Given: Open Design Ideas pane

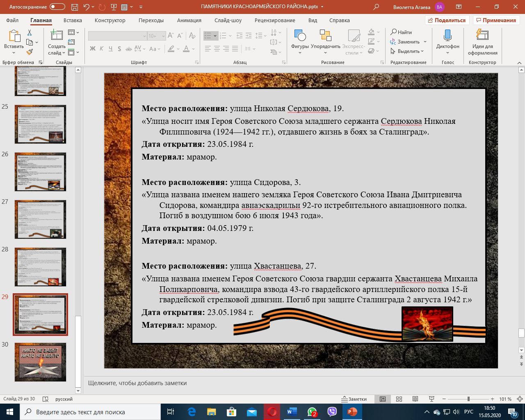Looking at the screenshot, I should [482, 40].
